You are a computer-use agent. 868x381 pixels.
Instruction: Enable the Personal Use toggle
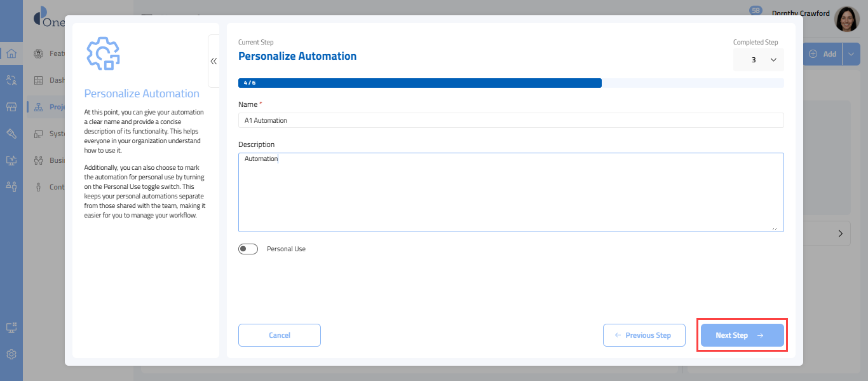(x=248, y=249)
